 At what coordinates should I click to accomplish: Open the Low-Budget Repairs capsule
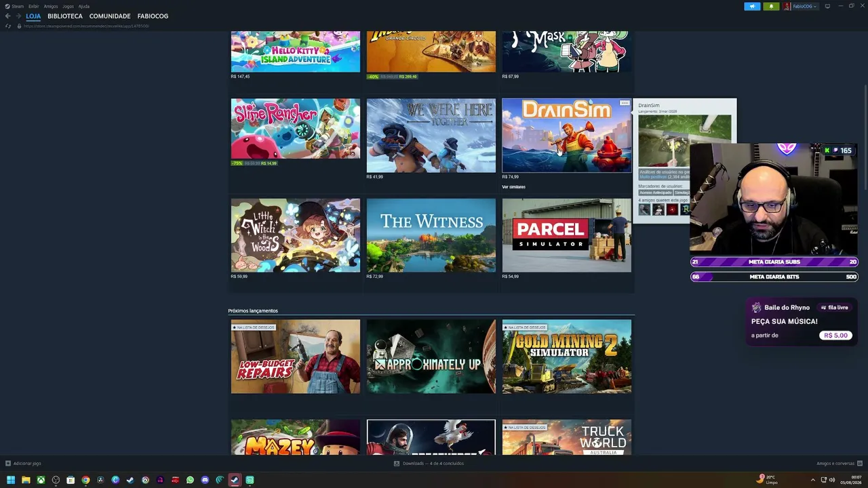(296, 357)
